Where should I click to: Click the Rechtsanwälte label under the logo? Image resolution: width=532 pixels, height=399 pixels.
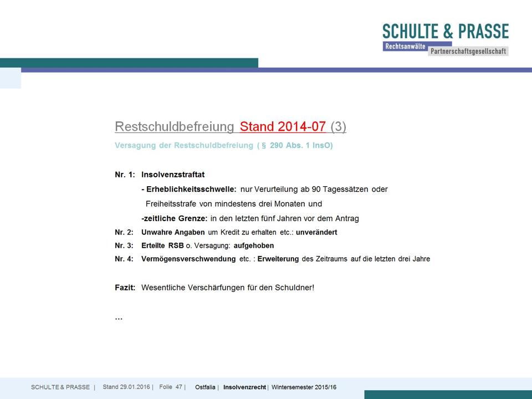pos(405,47)
